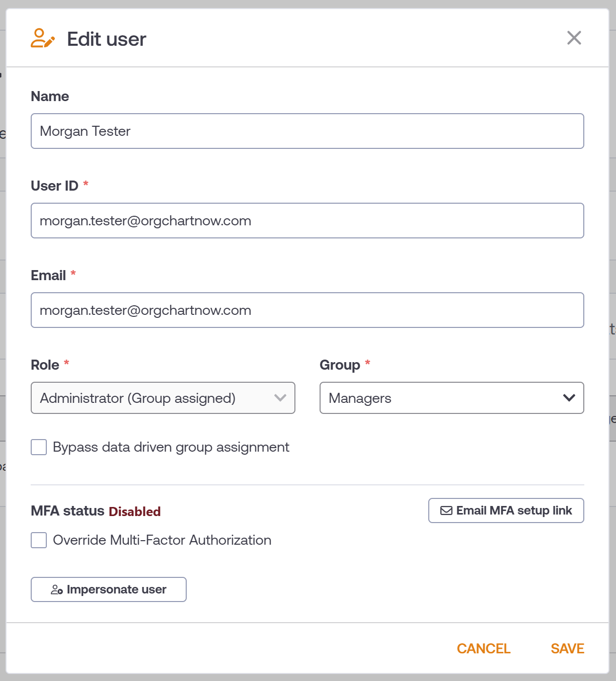The width and height of the screenshot is (616, 681).
Task: Focus the User ID input field
Action: point(307,220)
